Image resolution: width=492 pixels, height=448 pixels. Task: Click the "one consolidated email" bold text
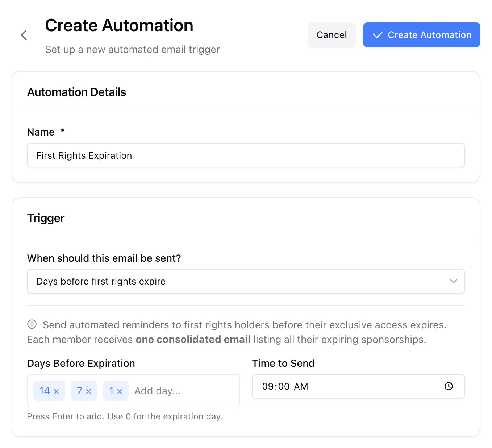coord(192,339)
